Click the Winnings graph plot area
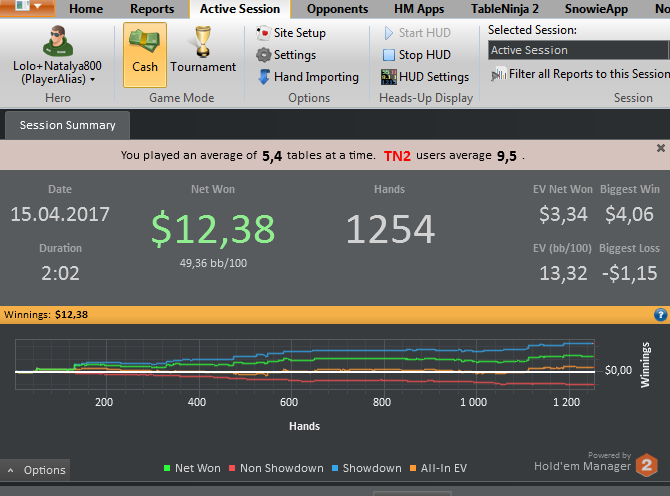The width and height of the screenshot is (670, 496). tap(305, 364)
